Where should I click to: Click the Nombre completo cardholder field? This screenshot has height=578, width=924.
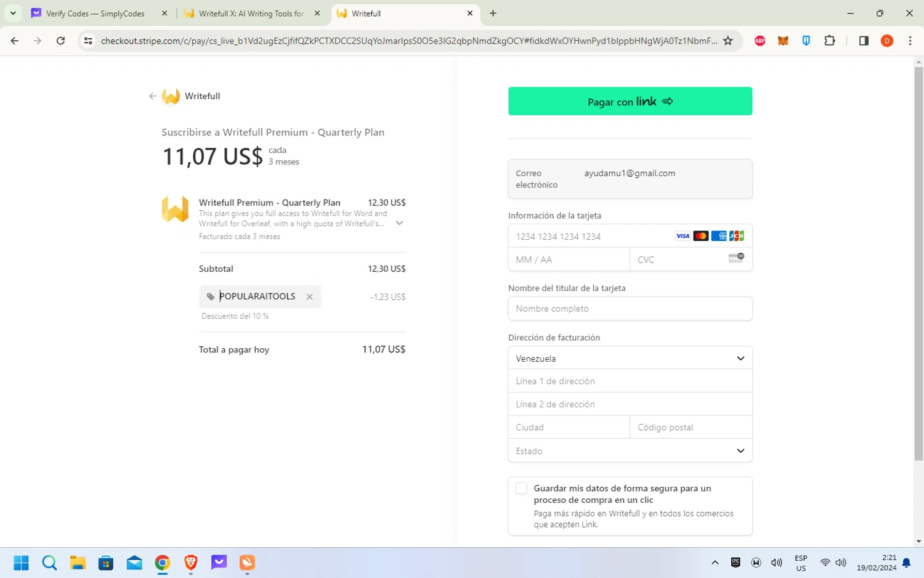click(x=630, y=309)
